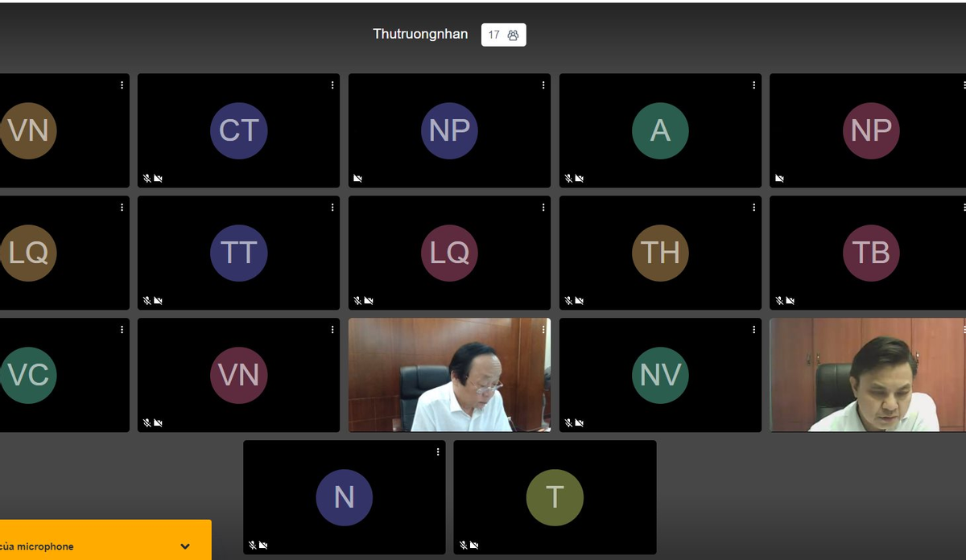Click camera-off icon on T tile

click(x=474, y=546)
